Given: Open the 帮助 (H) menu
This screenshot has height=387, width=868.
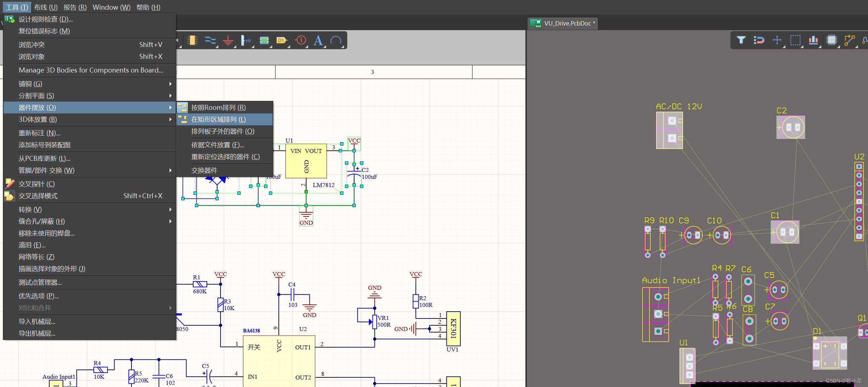Looking at the screenshot, I should [148, 7].
